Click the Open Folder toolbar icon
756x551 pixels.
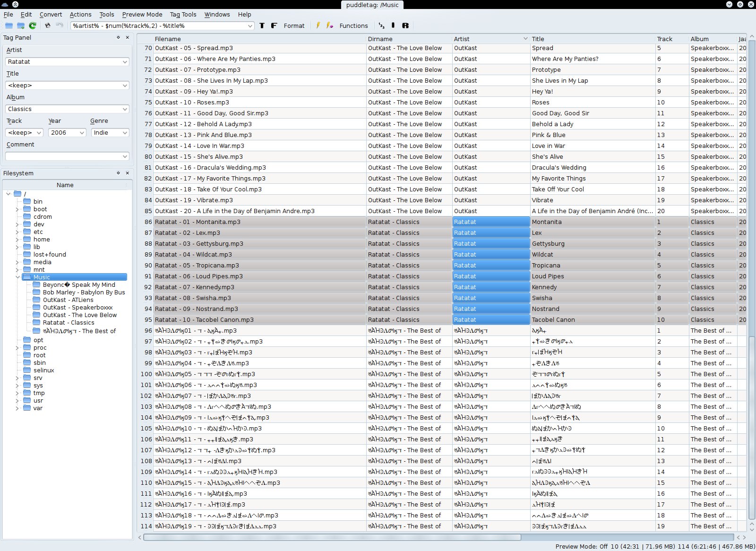(9, 26)
